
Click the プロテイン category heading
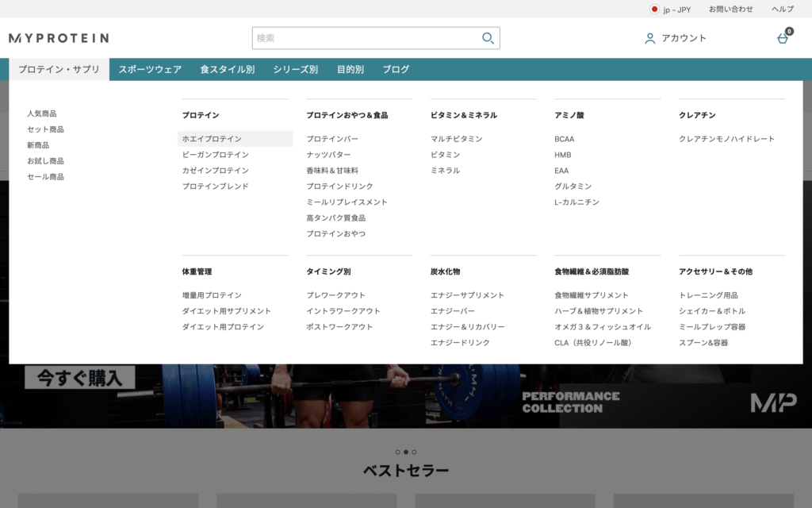[x=201, y=115]
